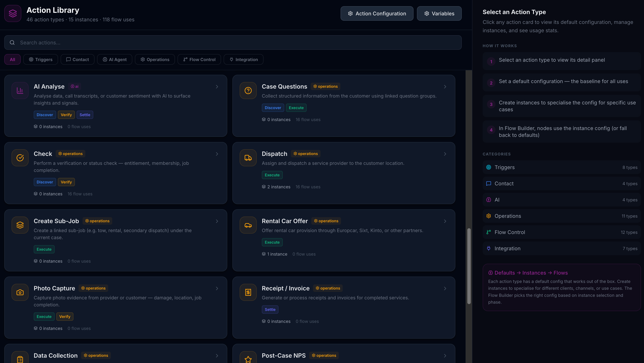Click the operations tag on Photo Capture card

(x=93, y=288)
